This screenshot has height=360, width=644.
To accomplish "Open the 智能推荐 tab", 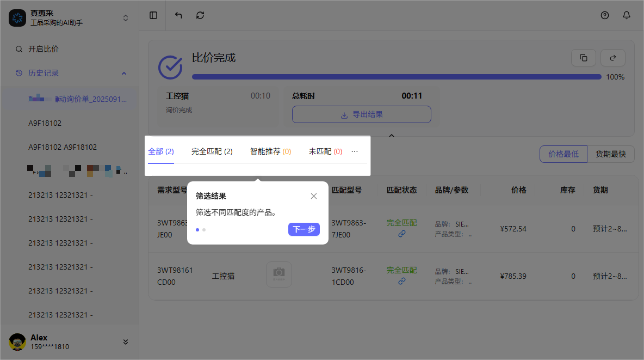I will coord(270,151).
